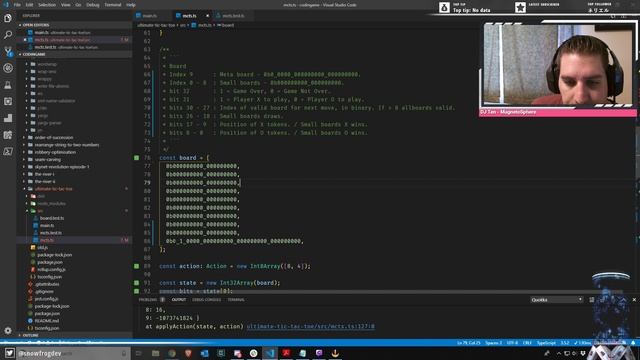640x360 pixels.
Task: Open README.md in the file tree
Action: click(47, 321)
